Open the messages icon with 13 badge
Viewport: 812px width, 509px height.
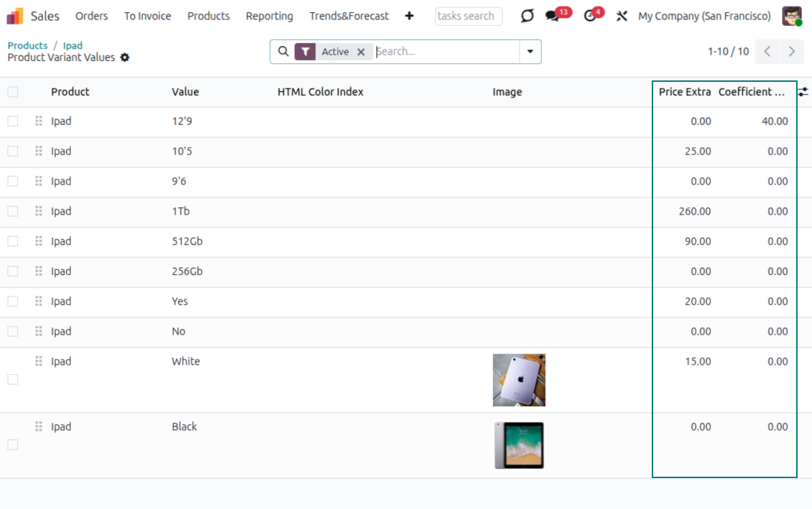552,16
